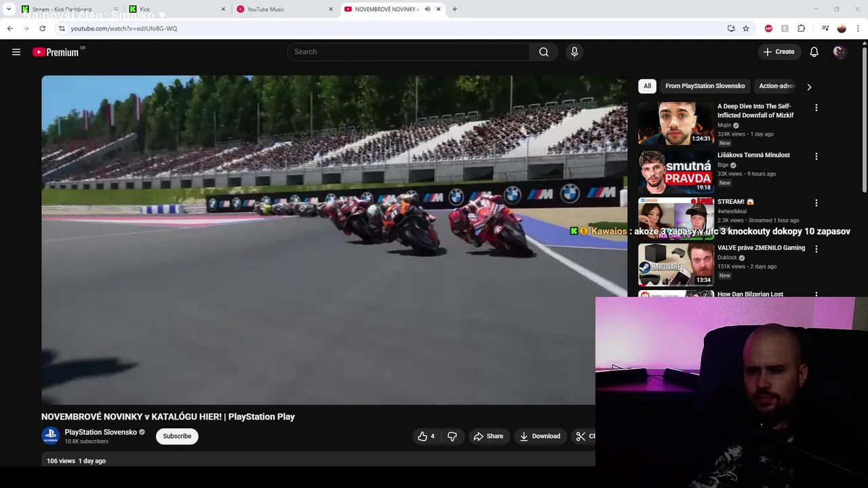
Task: Open the smutná PRAVDA thumbnail
Action: [676, 171]
